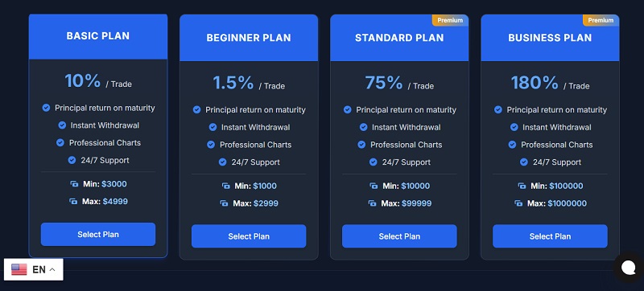Click the Max wallet icon in Business Plan
The width and height of the screenshot is (644, 291).
click(518, 203)
